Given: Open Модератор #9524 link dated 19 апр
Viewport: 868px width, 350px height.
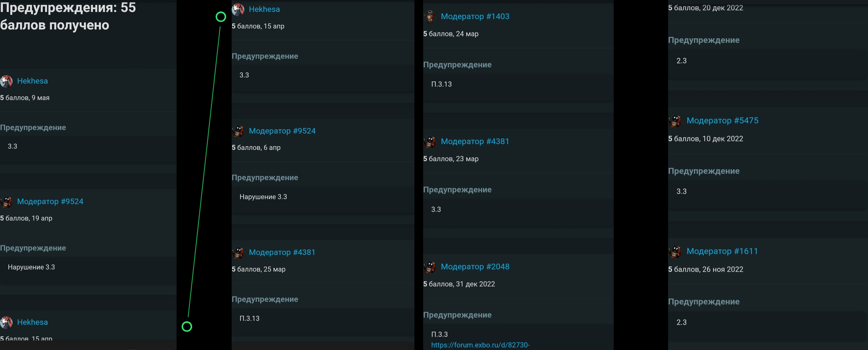Looking at the screenshot, I should tap(50, 201).
